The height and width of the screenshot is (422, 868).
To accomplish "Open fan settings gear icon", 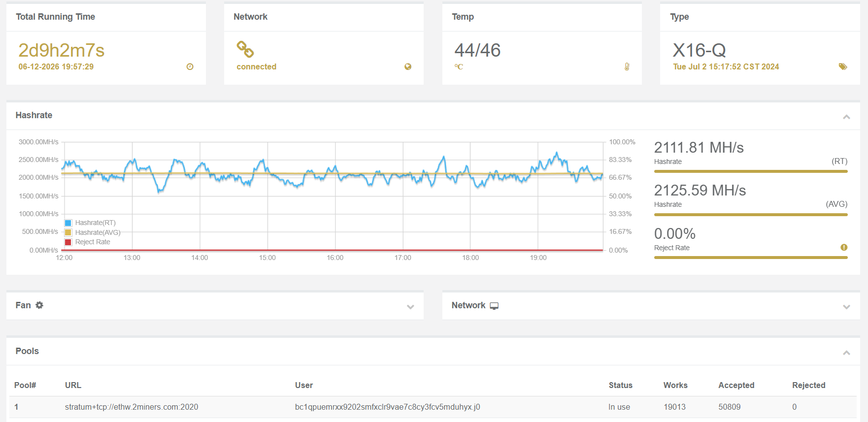I will coord(39,305).
